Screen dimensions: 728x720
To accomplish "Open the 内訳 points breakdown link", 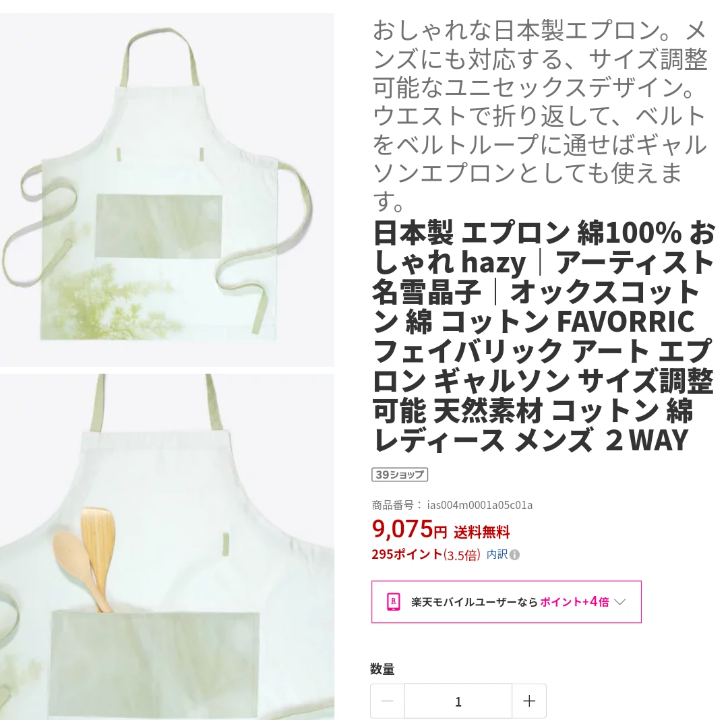I will tap(497, 554).
